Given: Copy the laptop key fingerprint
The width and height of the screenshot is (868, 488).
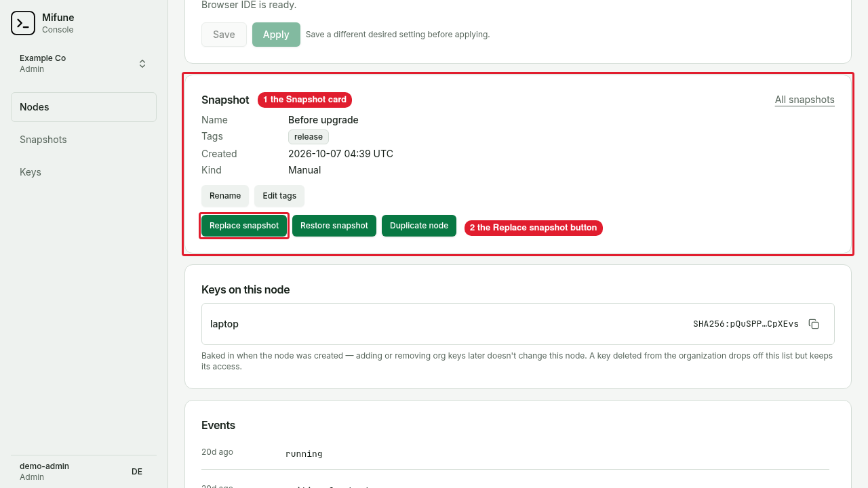Looking at the screenshot, I should 814,324.
